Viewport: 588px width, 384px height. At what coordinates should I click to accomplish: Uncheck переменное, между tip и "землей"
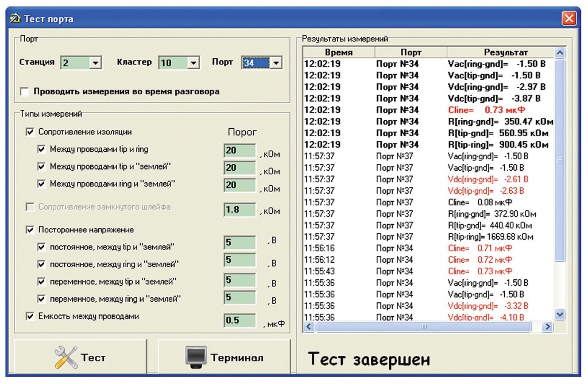tap(41, 282)
